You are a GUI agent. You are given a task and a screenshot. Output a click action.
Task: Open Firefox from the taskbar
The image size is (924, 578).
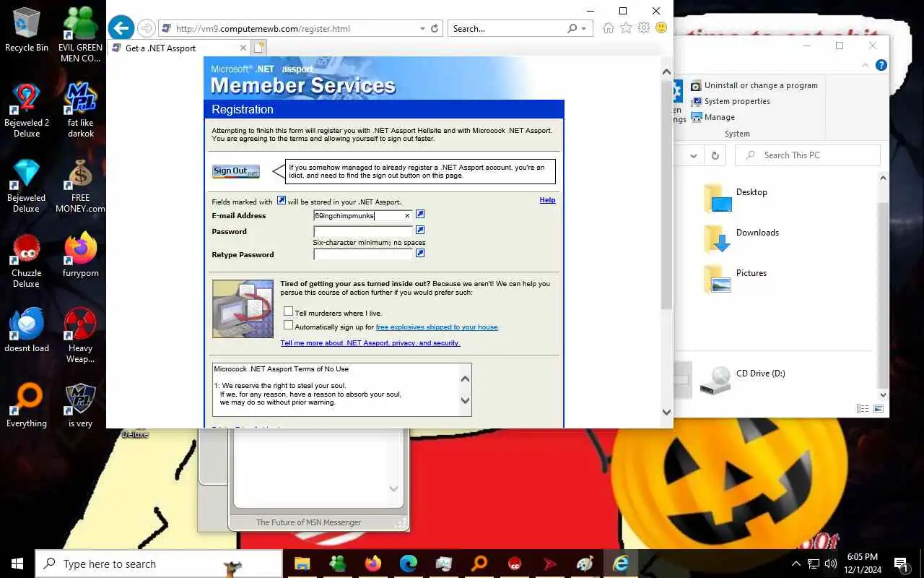pos(372,564)
